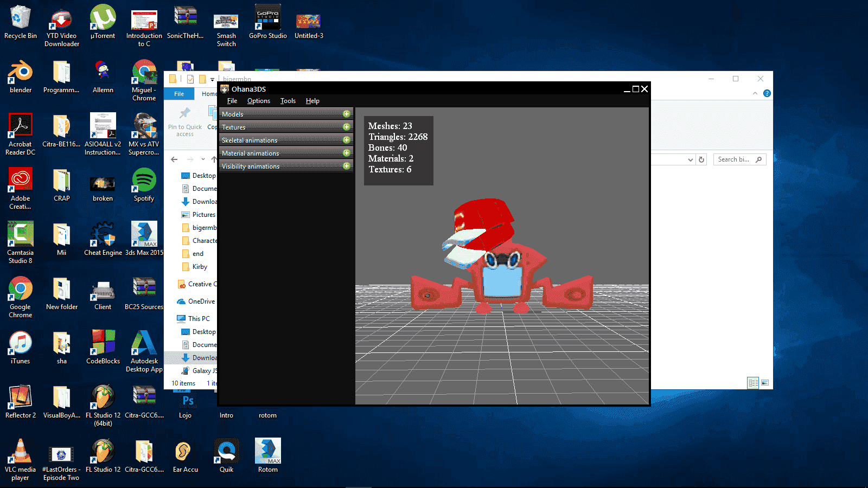Open Desktop under Quick access in Explorer

tap(199, 176)
